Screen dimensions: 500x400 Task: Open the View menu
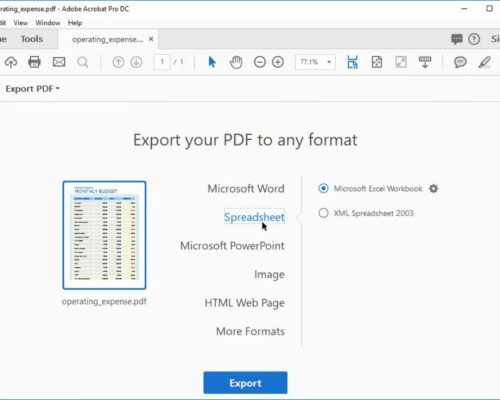21,23
